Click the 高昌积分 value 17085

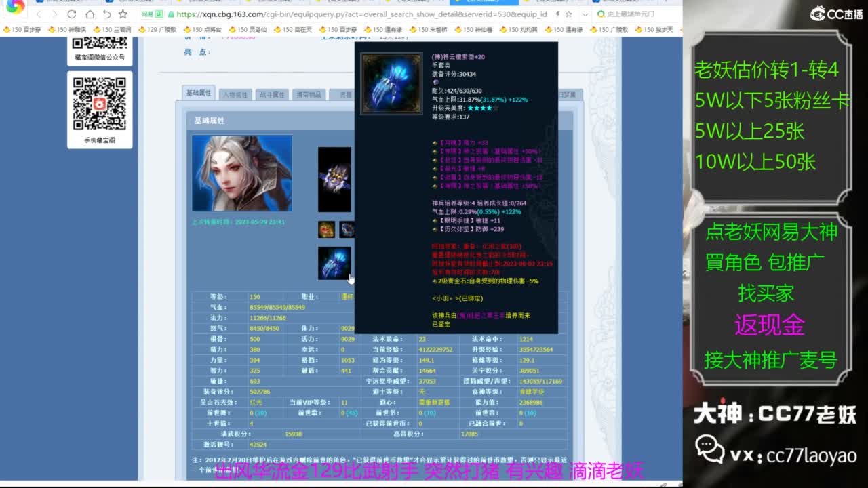(x=469, y=434)
